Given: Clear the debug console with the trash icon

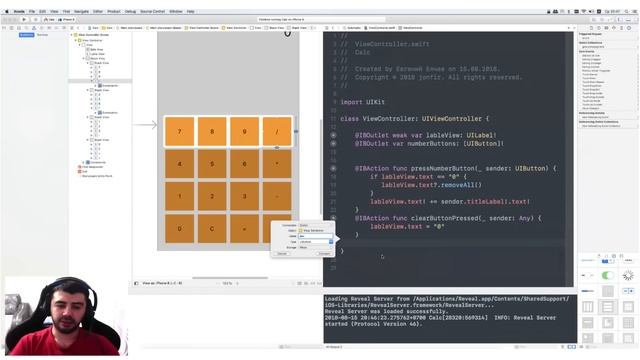Looking at the screenshot, I should [x=563, y=347].
